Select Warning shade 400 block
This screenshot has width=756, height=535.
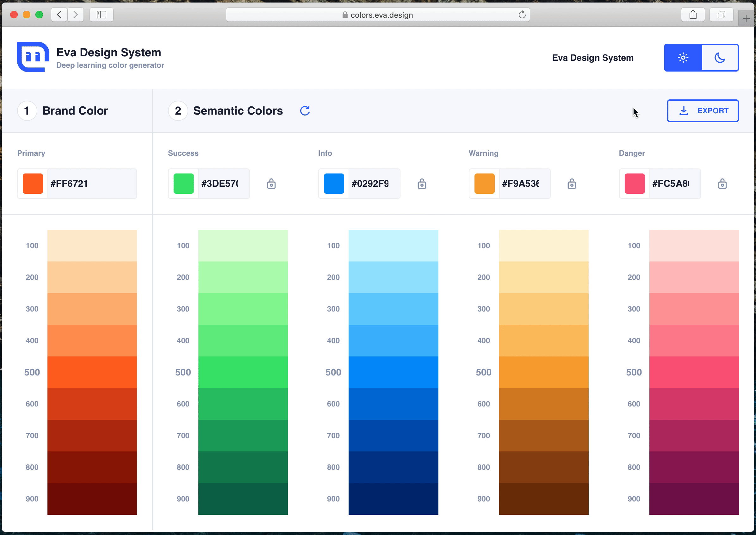pyautogui.click(x=544, y=341)
